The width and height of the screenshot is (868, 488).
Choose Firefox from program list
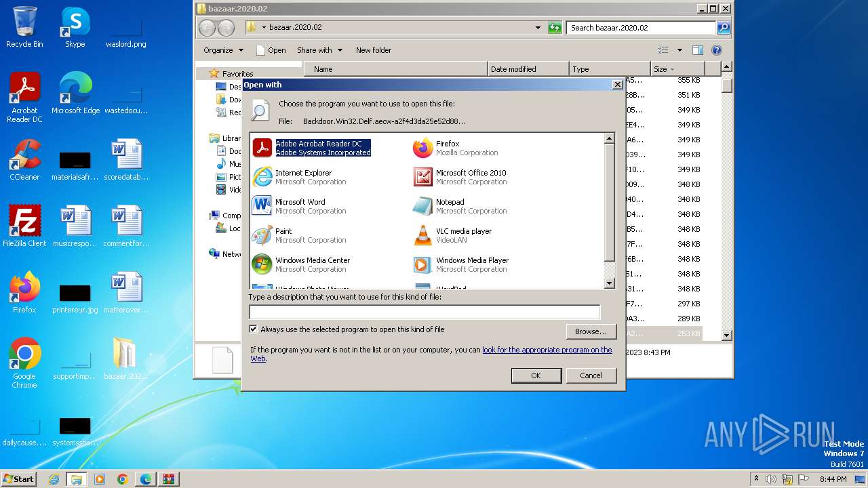pyautogui.click(x=456, y=148)
